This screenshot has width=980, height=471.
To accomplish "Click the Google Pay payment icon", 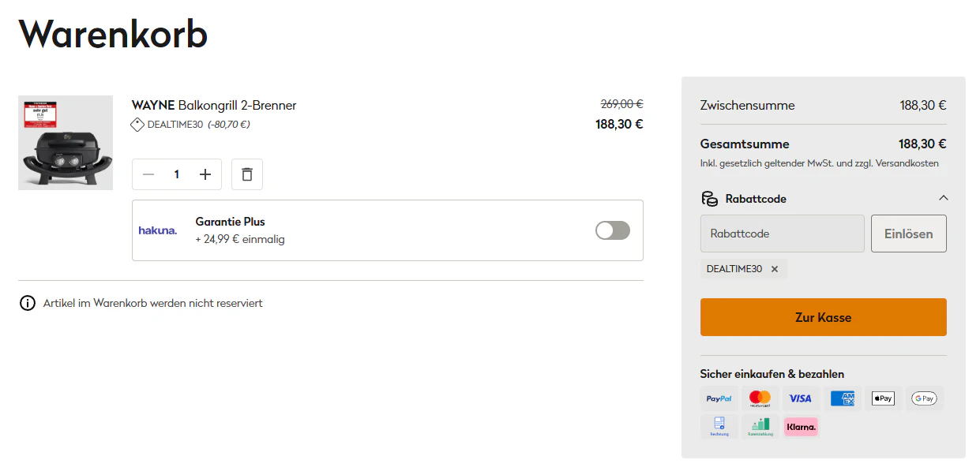I will coord(924,398).
